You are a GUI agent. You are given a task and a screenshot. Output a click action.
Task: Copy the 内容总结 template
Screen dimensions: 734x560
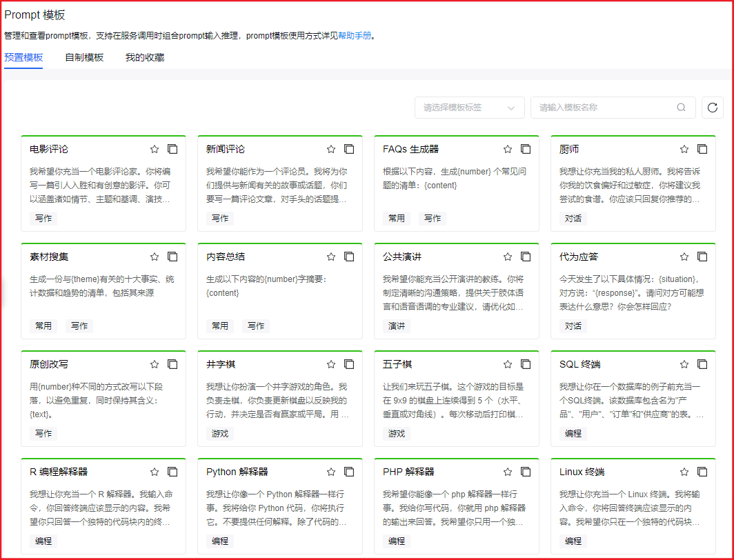pyautogui.click(x=349, y=257)
